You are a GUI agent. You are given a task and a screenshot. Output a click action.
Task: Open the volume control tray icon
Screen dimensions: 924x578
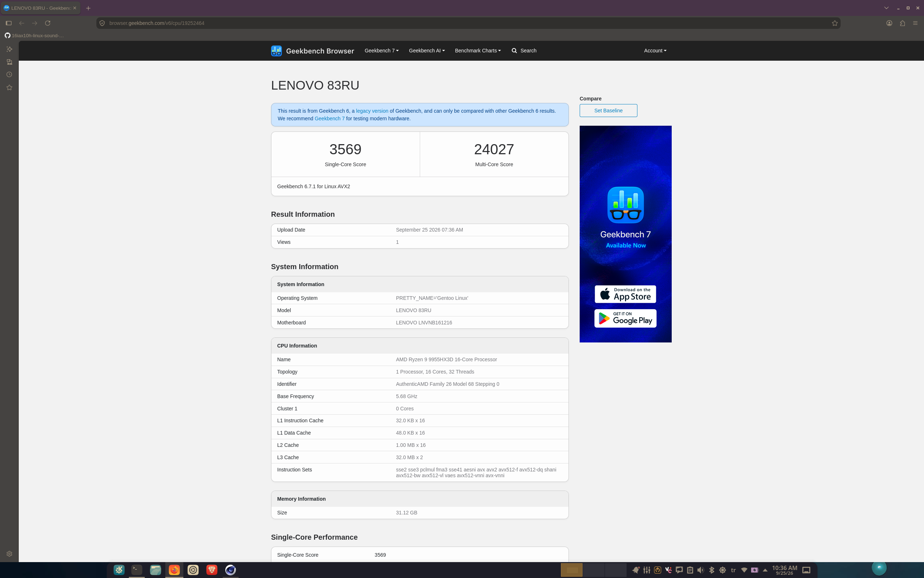coord(701,570)
